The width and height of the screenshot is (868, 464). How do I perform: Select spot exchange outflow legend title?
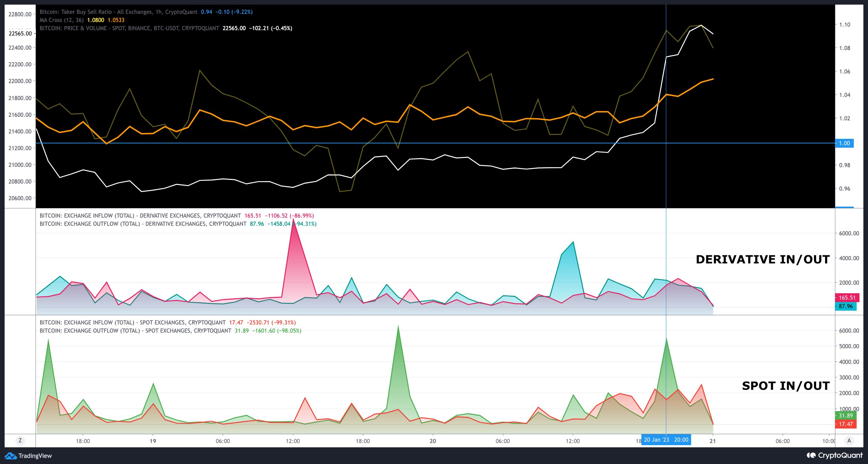point(135,331)
